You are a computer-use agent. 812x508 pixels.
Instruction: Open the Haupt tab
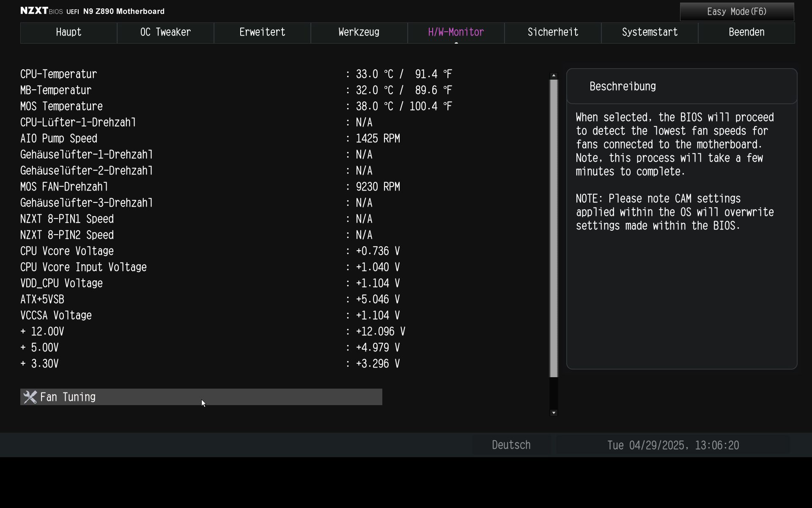[x=69, y=33]
